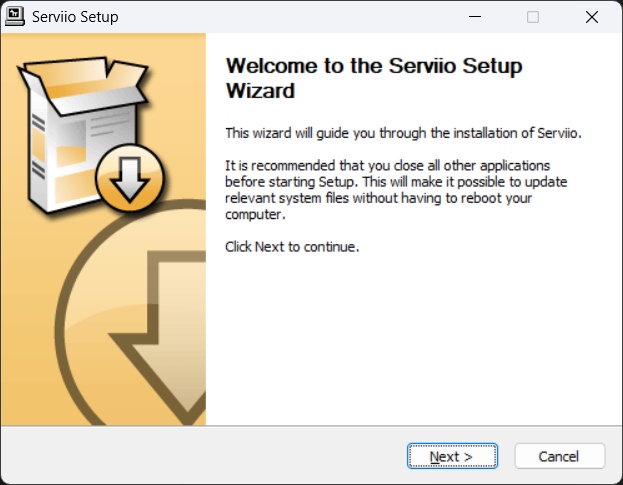
Task: Minimize the Serviio Setup window
Action: point(475,17)
